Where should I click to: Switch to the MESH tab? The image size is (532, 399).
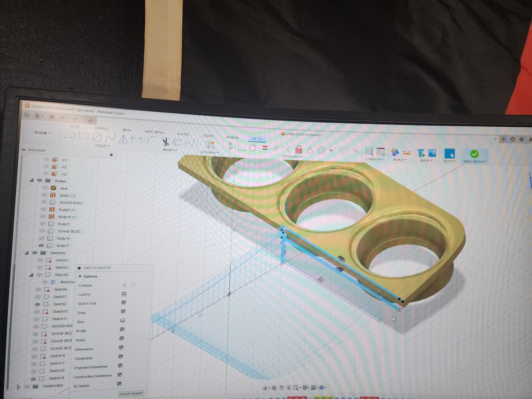coord(127,130)
